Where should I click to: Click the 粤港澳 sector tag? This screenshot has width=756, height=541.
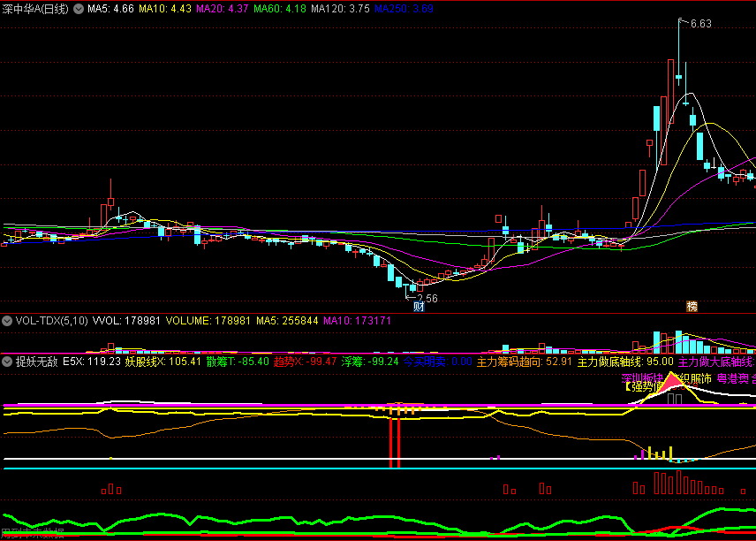pyautogui.click(x=733, y=379)
